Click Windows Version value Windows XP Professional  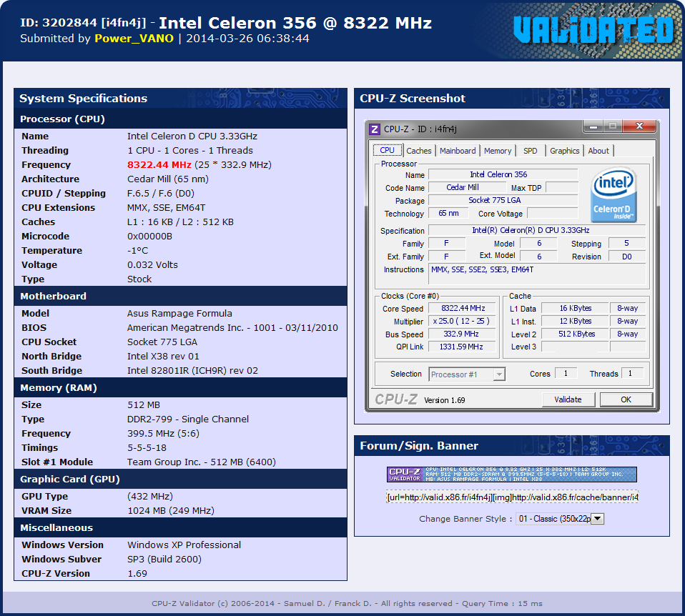pos(184,545)
